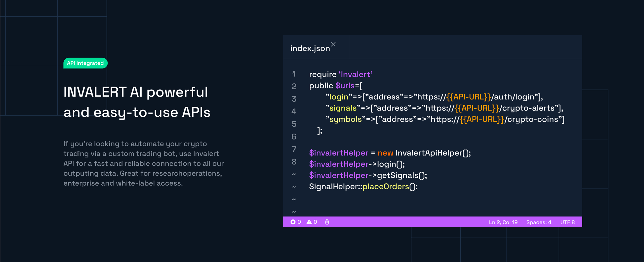Click the errors count icon in status bar
The image size is (644, 262).
tap(293, 222)
